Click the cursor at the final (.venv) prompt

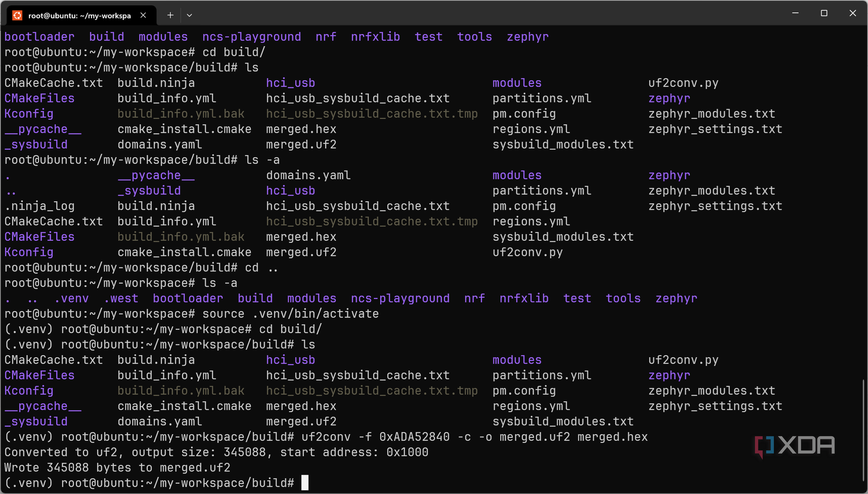pos(305,482)
